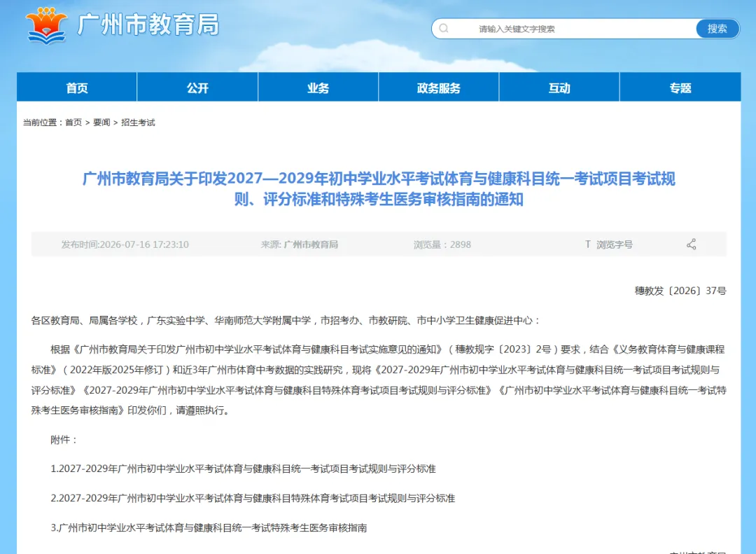This screenshot has height=554, width=756.
Task: Click attachment 1 统一考试项目考试规则与评分标准
Action: (x=243, y=469)
